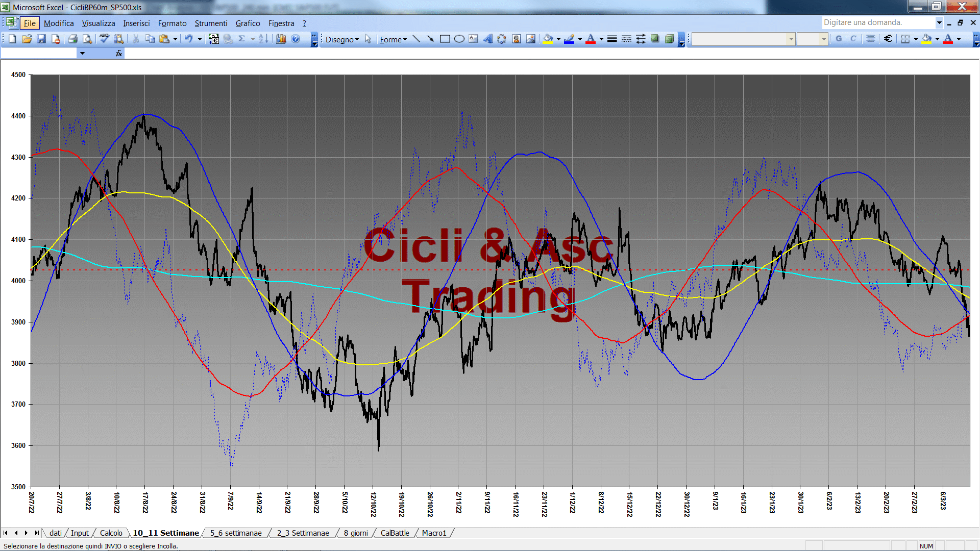
Task: Apply Euro currency format
Action: (888, 39)
